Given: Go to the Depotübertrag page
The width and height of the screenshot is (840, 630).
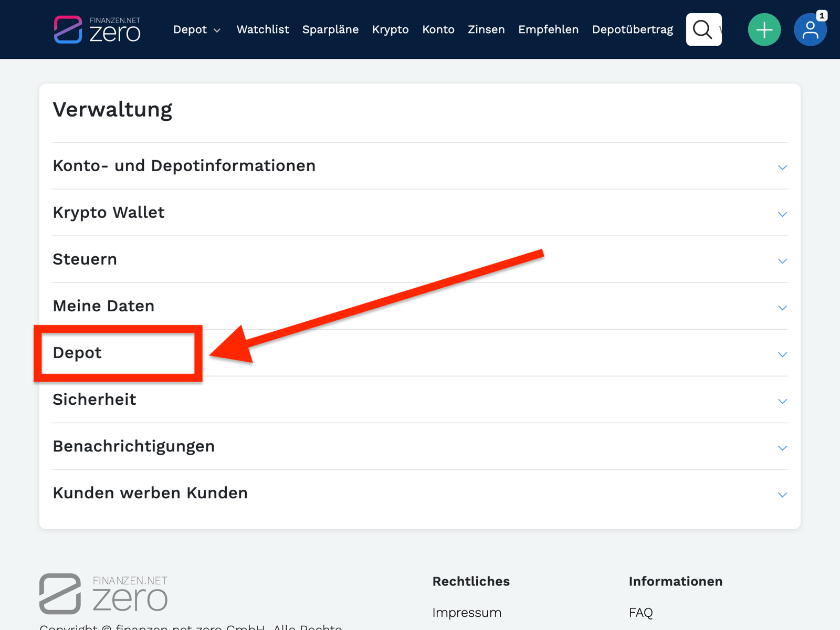Looking at the screenshot, I should tap(632, 29).
